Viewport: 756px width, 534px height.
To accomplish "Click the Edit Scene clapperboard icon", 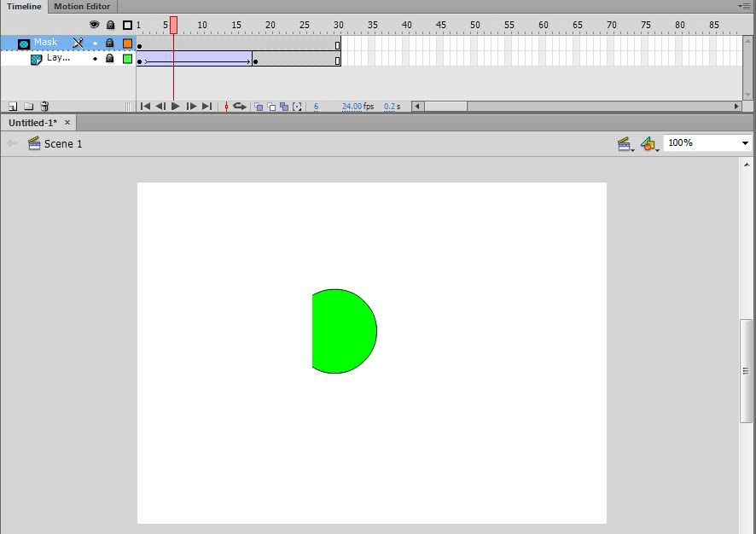I will pyautogui.click(x=625, y=143).
